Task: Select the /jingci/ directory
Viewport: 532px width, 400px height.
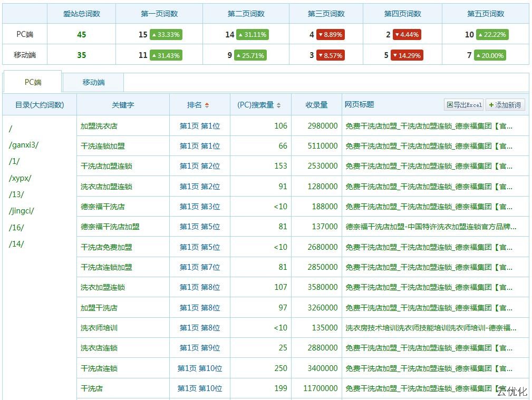Action: [22, 211]
